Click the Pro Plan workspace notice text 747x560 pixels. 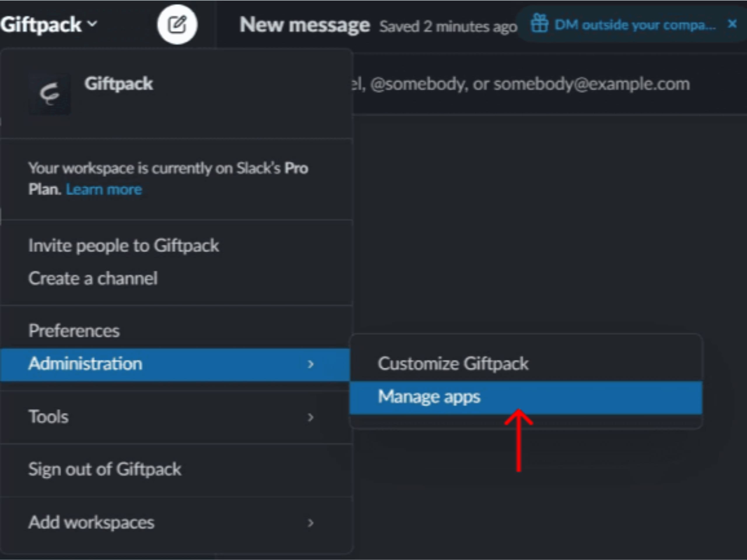click(168, 178)
